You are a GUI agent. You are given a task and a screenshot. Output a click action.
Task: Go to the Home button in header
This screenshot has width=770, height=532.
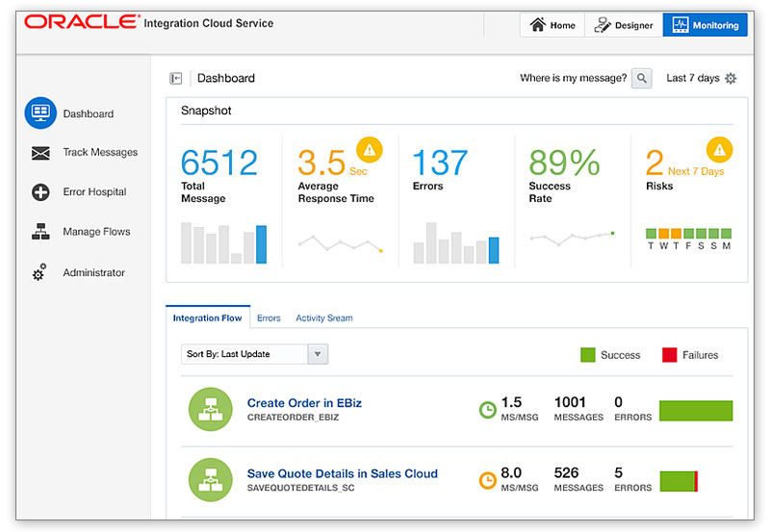(552, 25)
